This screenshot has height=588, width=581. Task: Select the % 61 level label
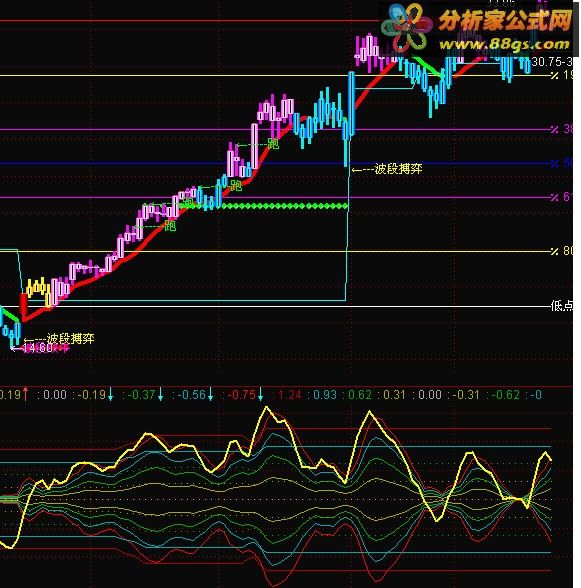561,197
